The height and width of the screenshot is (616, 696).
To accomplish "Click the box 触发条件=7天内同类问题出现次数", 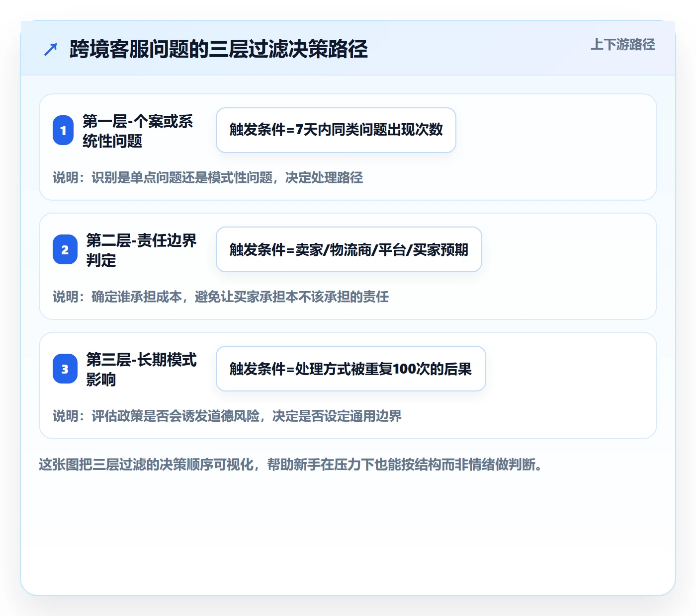I will [336, 130].
